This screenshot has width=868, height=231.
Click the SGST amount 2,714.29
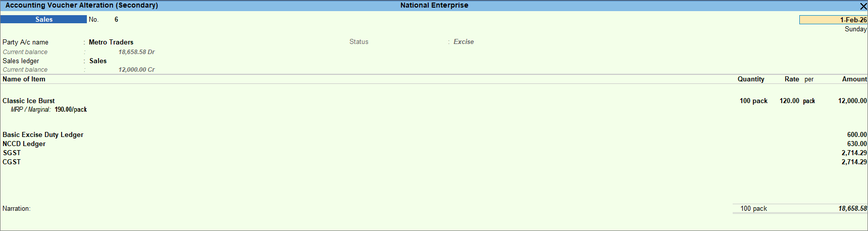coord(854,153)
